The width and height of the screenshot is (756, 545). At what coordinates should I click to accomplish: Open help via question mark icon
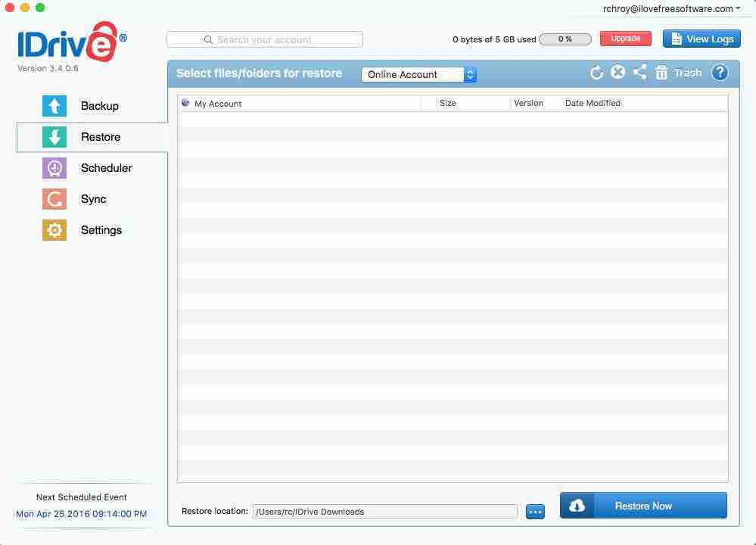pyautogui.click(x=720, y=73)
